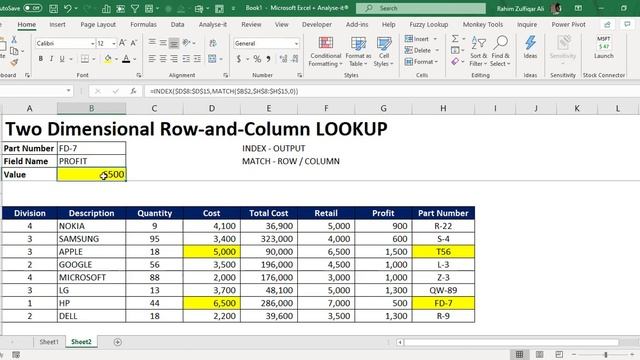
Task: Switch to Page Break Preview
Action: 559,354
